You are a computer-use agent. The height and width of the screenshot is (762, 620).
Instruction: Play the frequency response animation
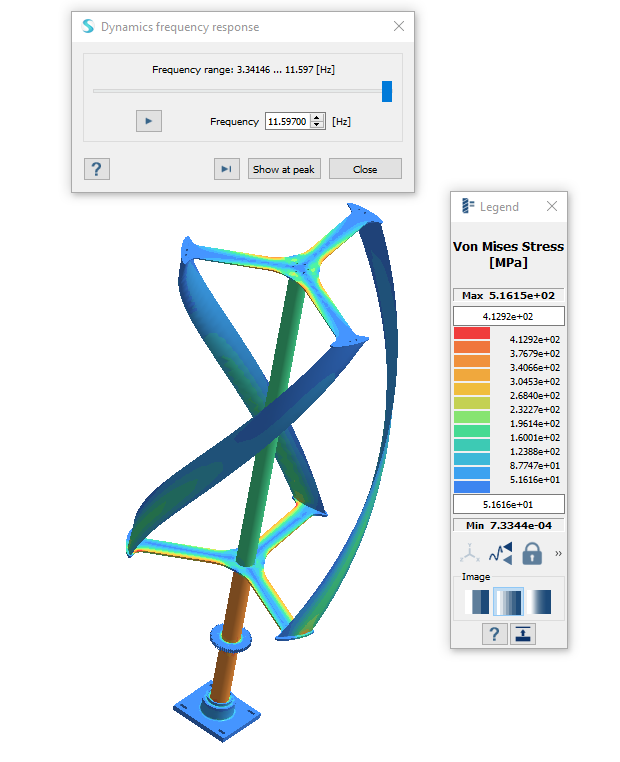pyautogui.click(x=148, y=121)
